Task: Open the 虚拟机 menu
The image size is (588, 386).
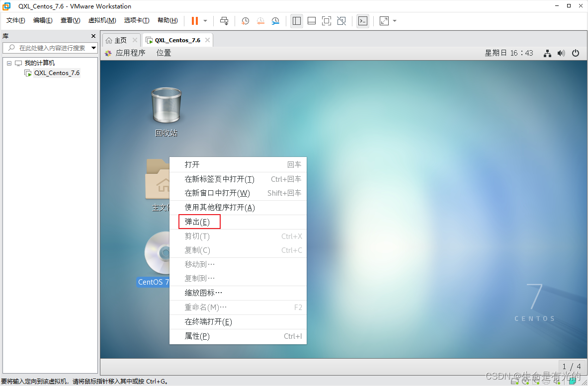Action: (102, 20)
